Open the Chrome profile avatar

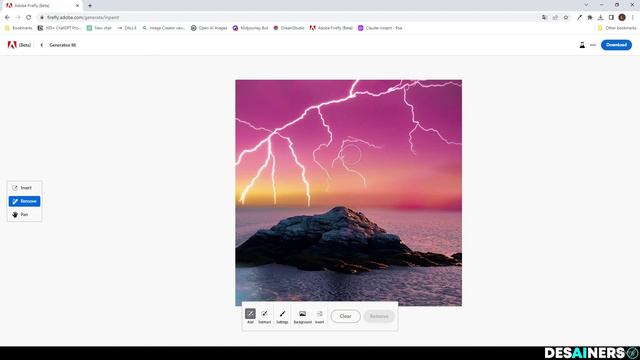[x=622, y=18]
